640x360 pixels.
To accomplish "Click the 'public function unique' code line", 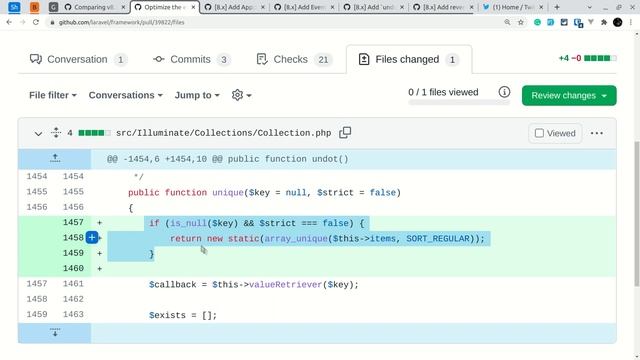I will (264, 193).
